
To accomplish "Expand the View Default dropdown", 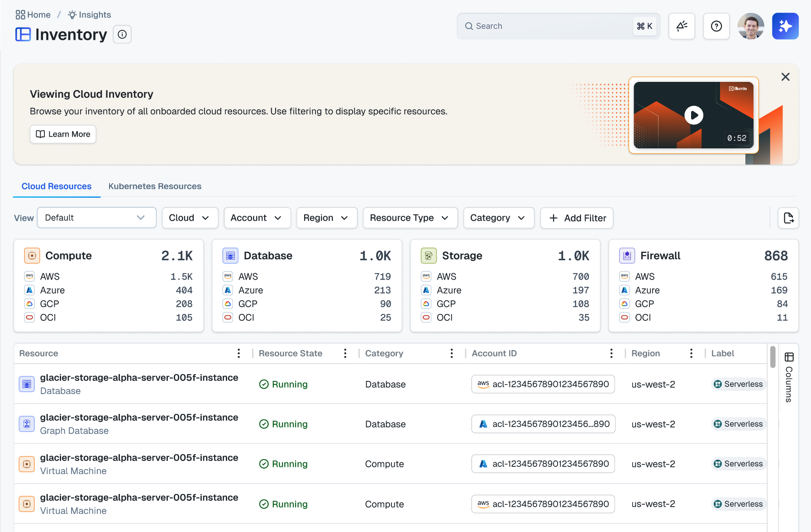I will [96, 218].
